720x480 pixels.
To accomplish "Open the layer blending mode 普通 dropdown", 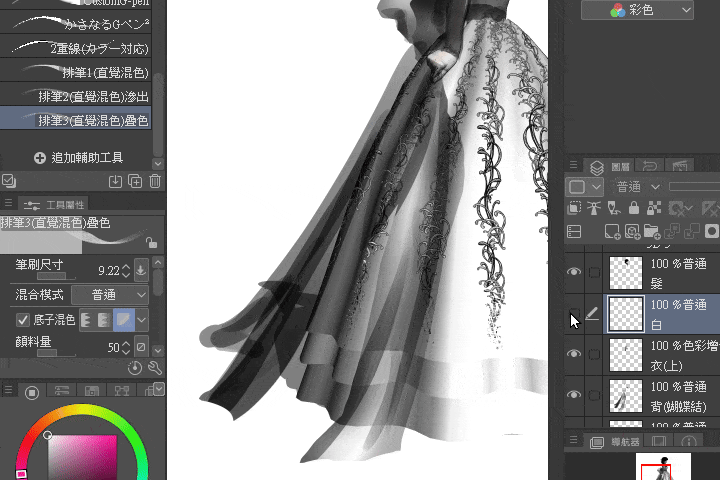I will pyautogui.click(x=638, y=187).
